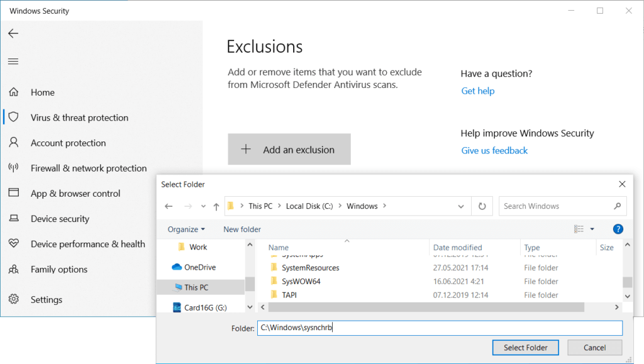Image resolution: width=644 pixels, height=364 pixels.
Task: Select the SystemResources folder
Action: click(310, 268)
